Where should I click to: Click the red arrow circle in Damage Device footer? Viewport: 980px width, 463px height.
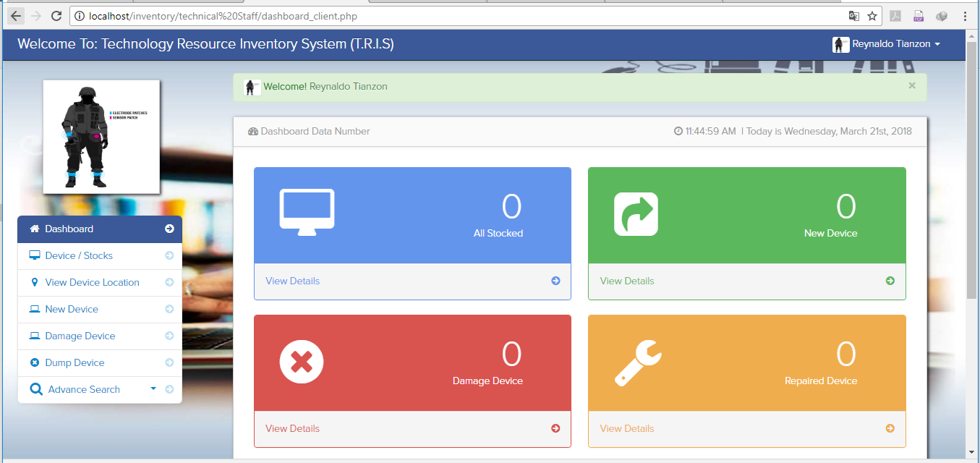(555, 428)
